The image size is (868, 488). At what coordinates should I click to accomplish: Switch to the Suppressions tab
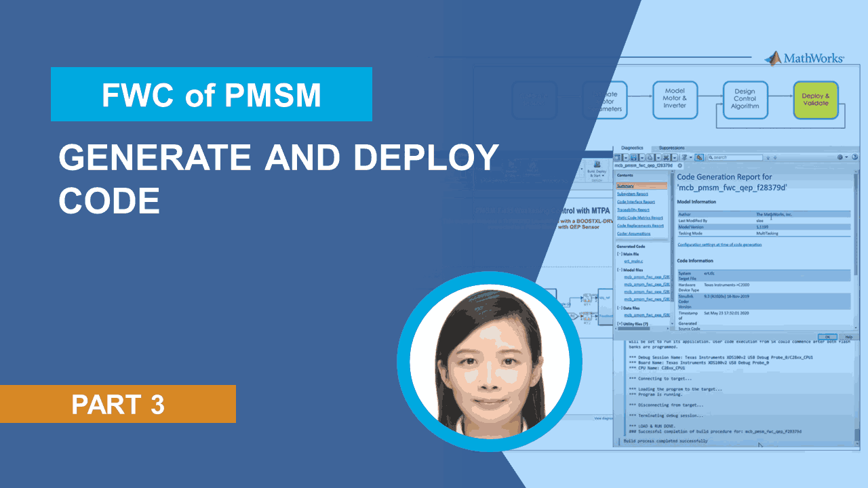[671, 148]
